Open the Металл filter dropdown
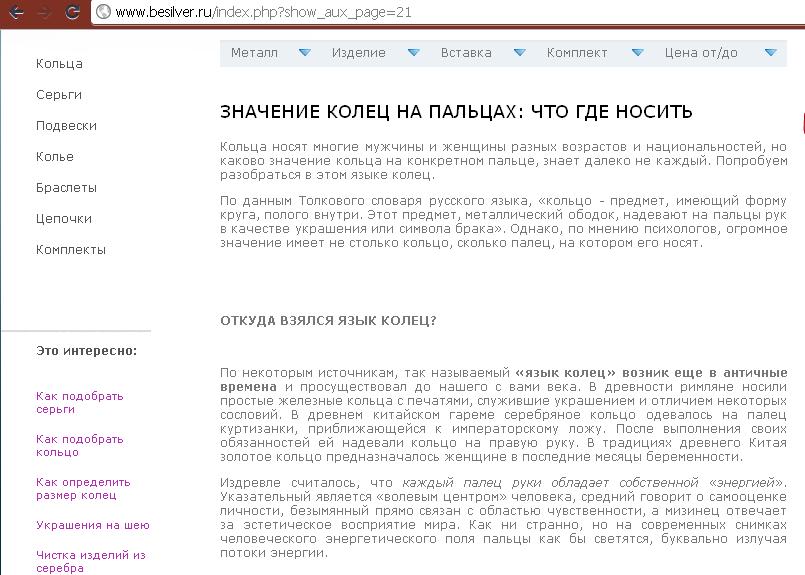This screenshot has width=805, height=575. [x=254, y=52]
